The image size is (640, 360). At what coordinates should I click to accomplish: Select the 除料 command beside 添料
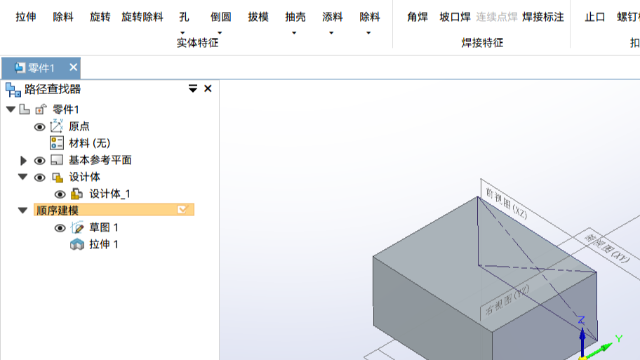click(369, 17)
